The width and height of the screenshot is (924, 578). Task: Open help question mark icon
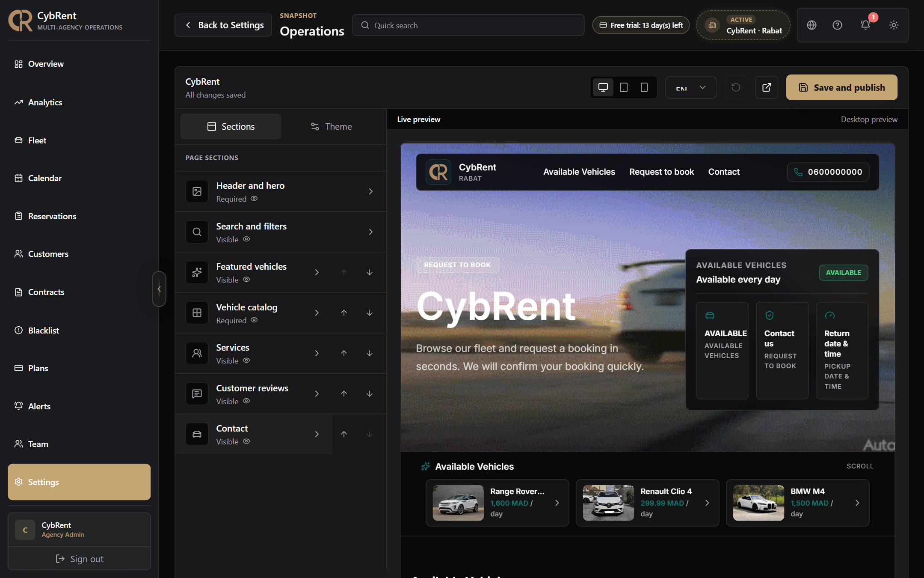click(837, 25)
